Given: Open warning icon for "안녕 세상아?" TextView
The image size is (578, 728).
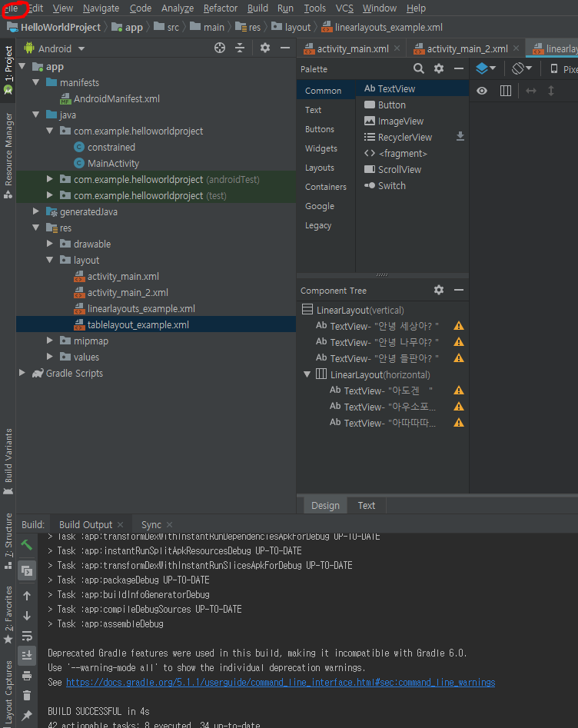Looking at the screenshot, I should (x=459, y=326).
